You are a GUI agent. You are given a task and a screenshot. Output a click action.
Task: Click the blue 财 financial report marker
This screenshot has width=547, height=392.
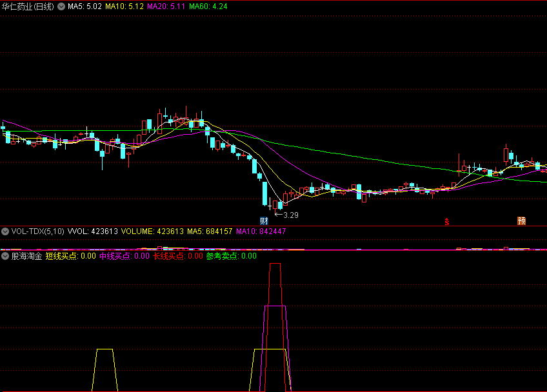(264, 220)
